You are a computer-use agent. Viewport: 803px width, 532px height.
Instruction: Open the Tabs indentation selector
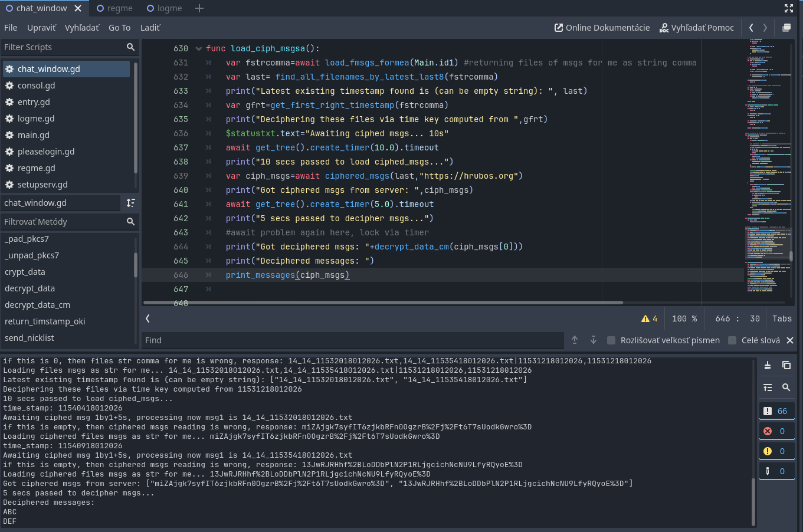pos(782,318)
